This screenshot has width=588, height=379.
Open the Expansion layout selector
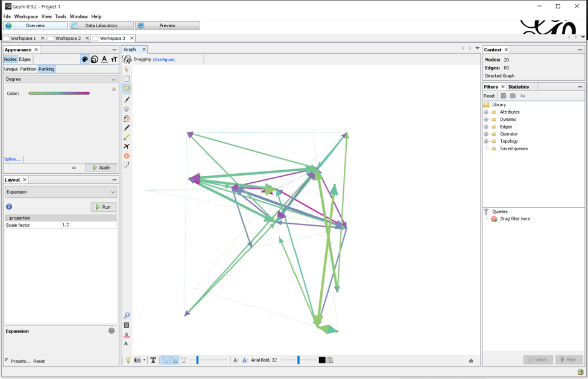(x=60, y=191)
